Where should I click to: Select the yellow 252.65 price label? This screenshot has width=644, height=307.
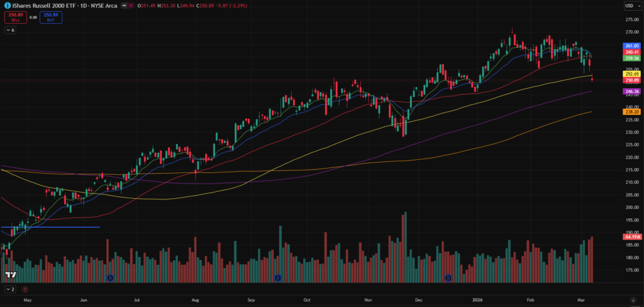[x=631, y=74]
